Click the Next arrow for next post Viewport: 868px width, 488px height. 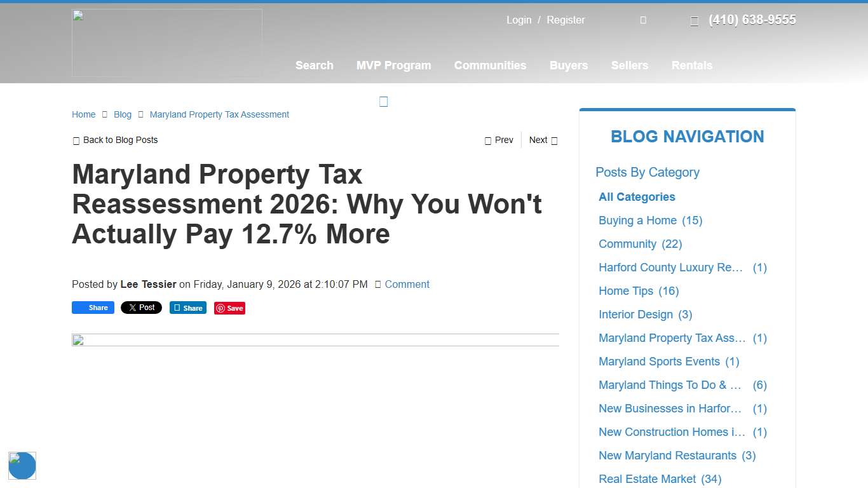pyautogui.click(x=553, y=140)
